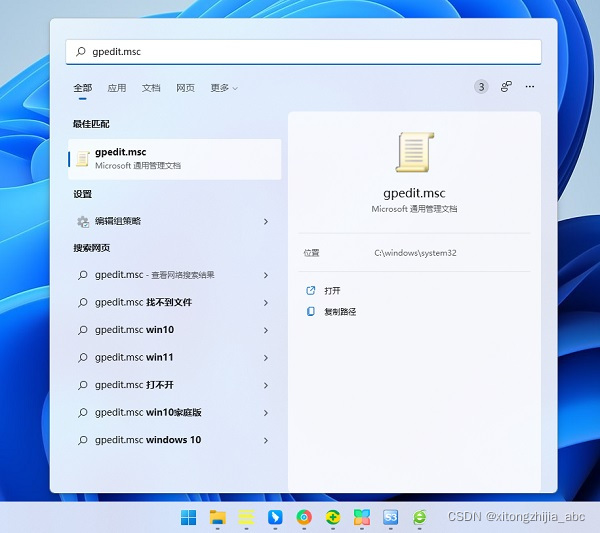Open the Windows Start button on taskbar
Screen dimensions: 600x533
[188, 518]
